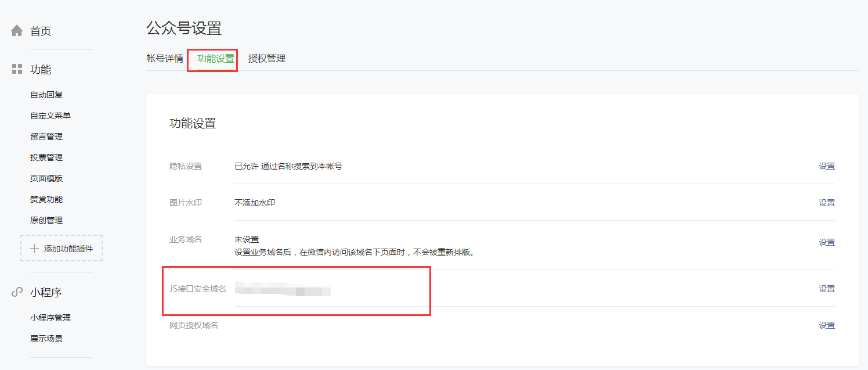Click the home icon beside 首页

point(17,31)
